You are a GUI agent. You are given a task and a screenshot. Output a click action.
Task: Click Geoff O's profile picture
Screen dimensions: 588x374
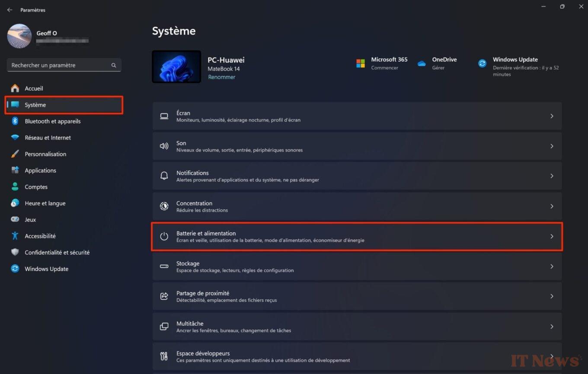19,36
